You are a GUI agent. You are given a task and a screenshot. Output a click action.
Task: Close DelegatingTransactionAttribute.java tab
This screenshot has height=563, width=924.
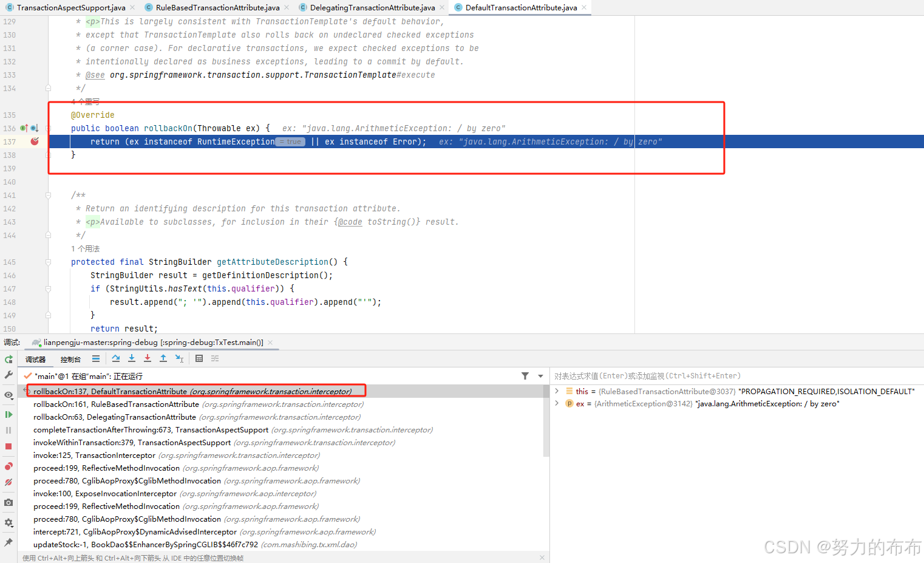pyautogui.click(x=442, y=7)
